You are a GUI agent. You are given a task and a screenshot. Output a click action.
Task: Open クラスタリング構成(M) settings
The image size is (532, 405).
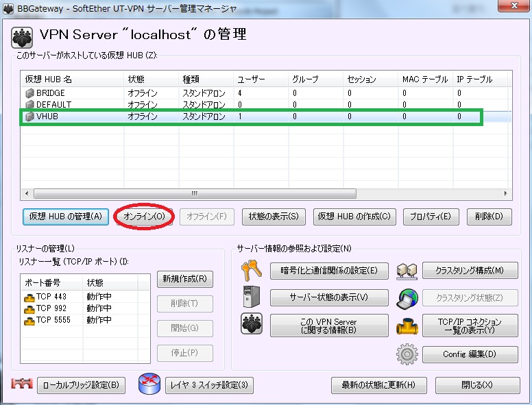470,271
